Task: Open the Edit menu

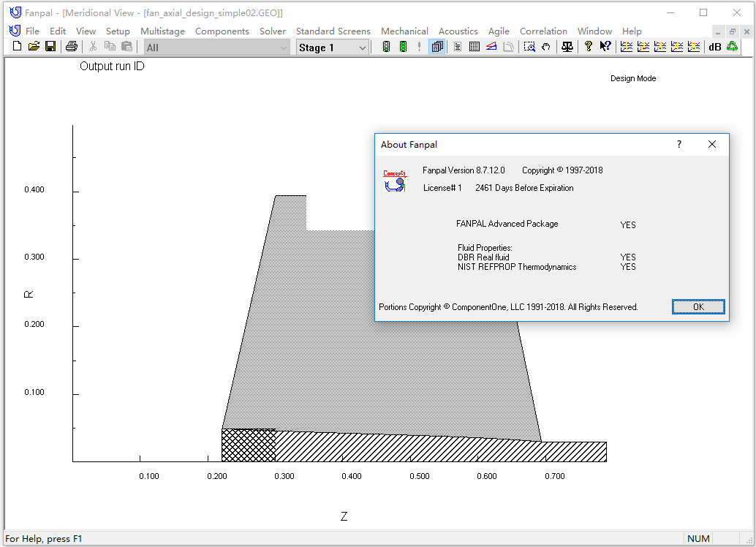Action: (x=57, y=31)
